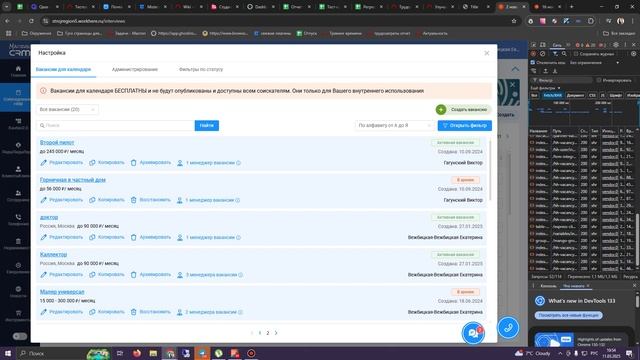Close the Настройка dialog
Viewport: 640px width, 360px height.
(x=487, y=53)
